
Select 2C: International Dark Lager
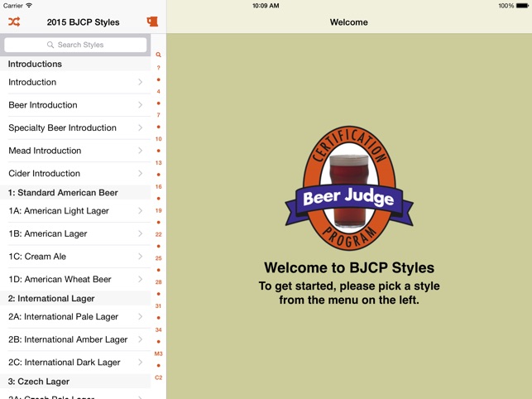(x=75, y=363)
